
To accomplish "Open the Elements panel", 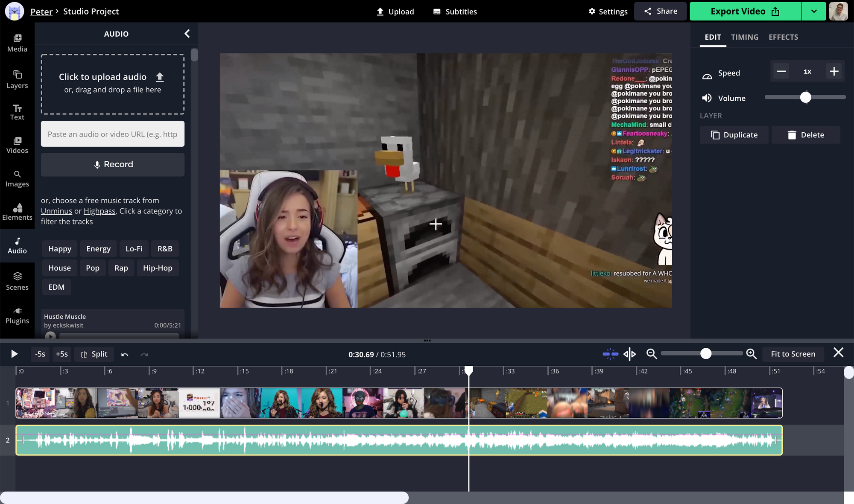I will pos(17,211).
